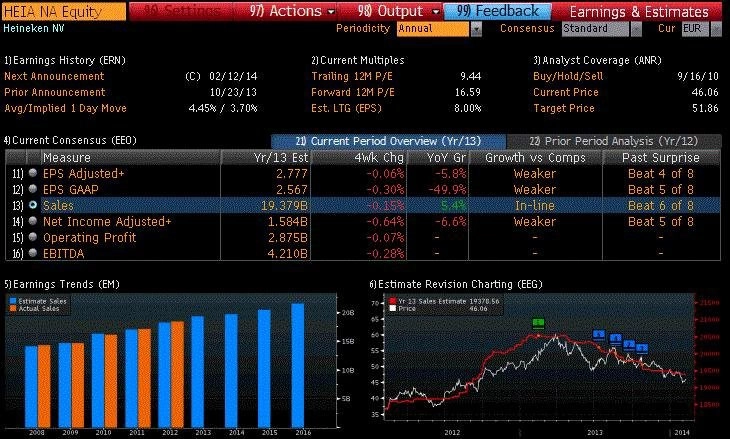Open 3) Analyst Coverage (ANR) section

[597, 60]
